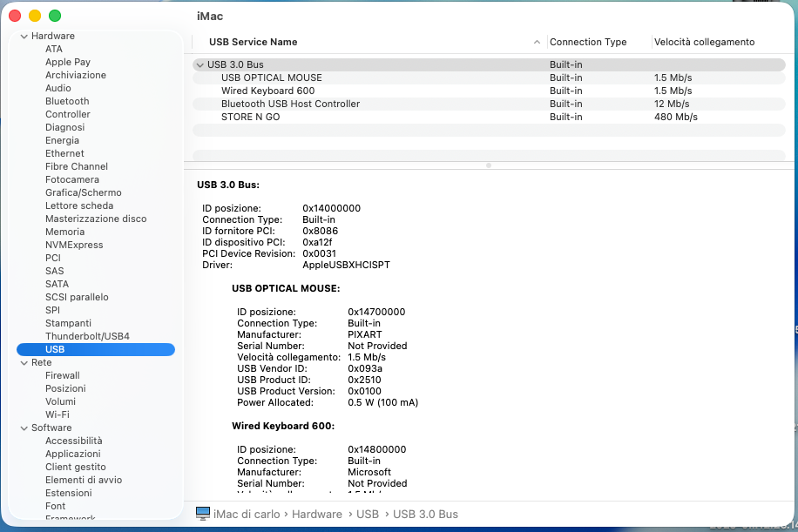Open Accessibilità under Software
Screen dimensions: 798x532
tap(74, 441)
